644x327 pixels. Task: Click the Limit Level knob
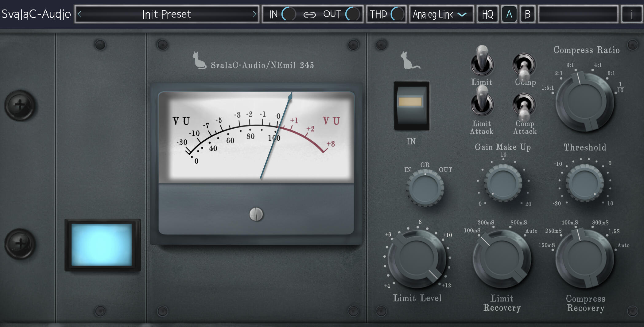(417, 259)
